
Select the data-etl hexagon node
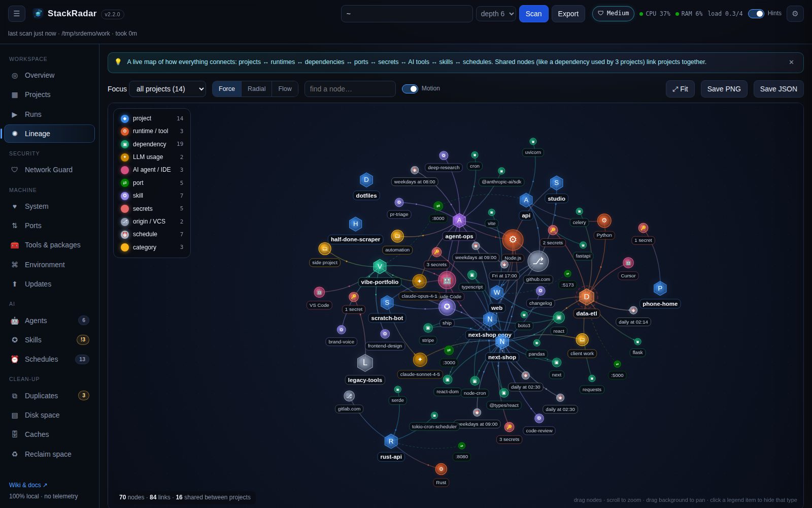coord(587,297)
